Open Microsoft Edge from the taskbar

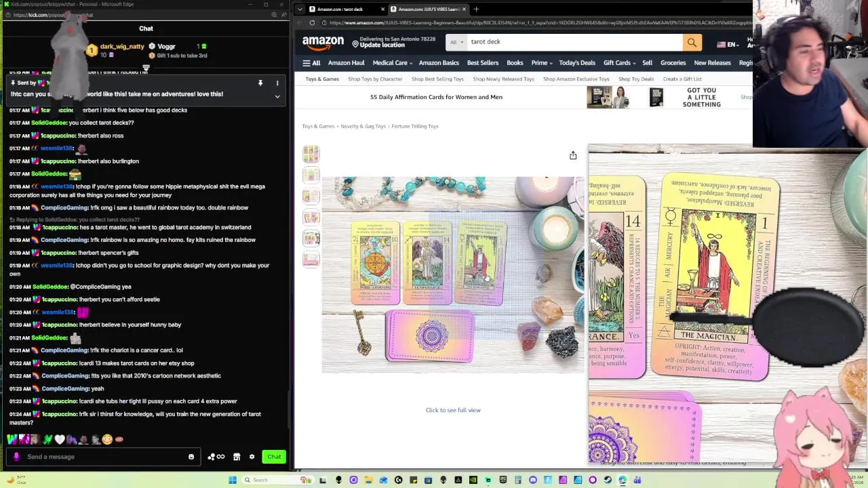(623, 480)
